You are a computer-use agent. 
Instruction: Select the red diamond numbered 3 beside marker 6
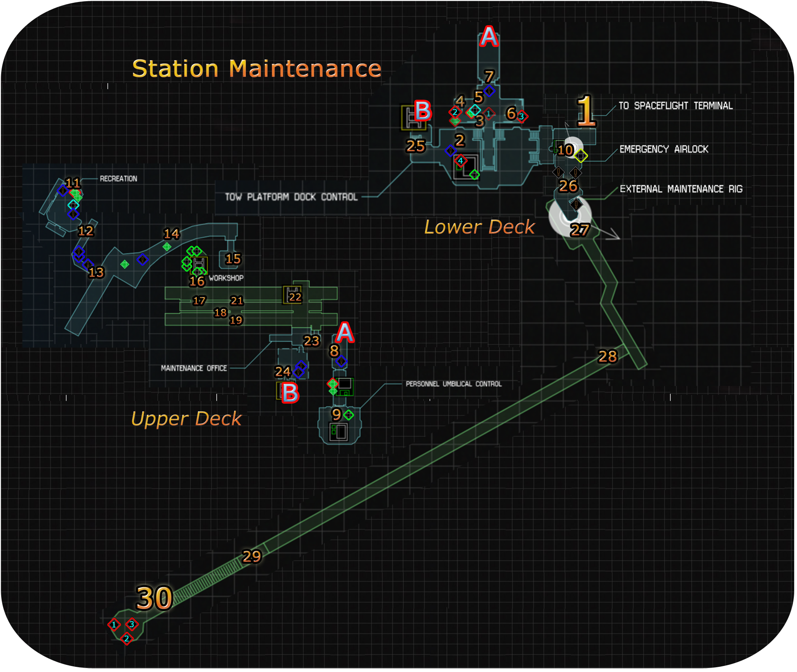pos(521,117)
